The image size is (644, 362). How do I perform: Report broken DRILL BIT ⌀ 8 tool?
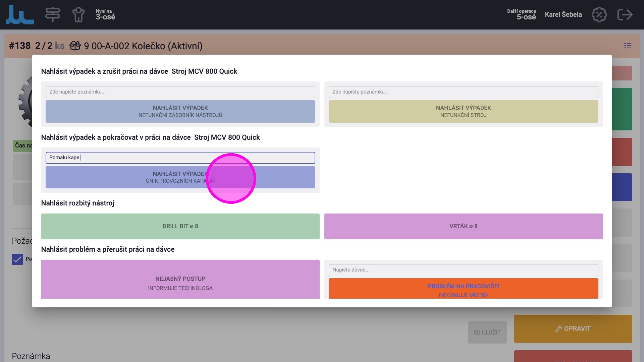pyautogui.click(x=180, y=226)
